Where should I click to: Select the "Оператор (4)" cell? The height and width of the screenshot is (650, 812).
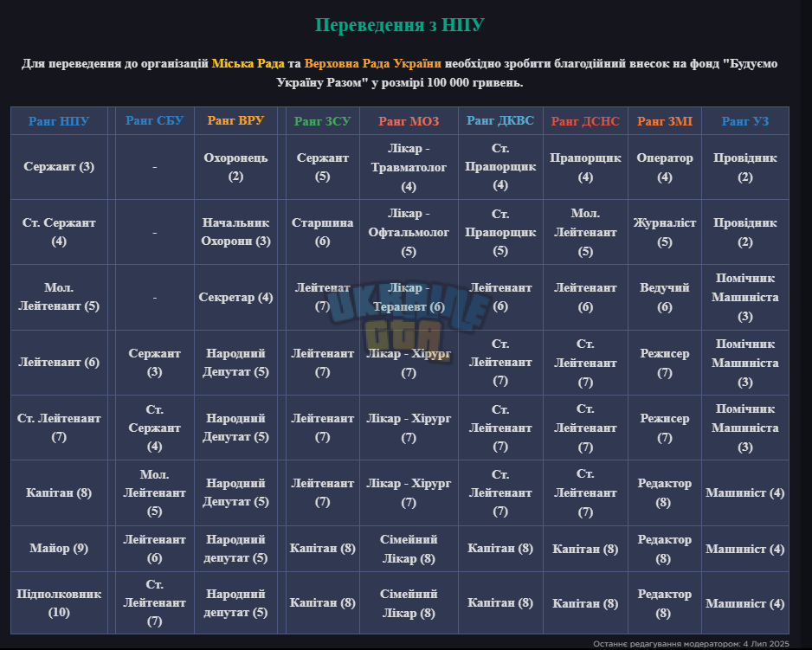tap(665, 167)
